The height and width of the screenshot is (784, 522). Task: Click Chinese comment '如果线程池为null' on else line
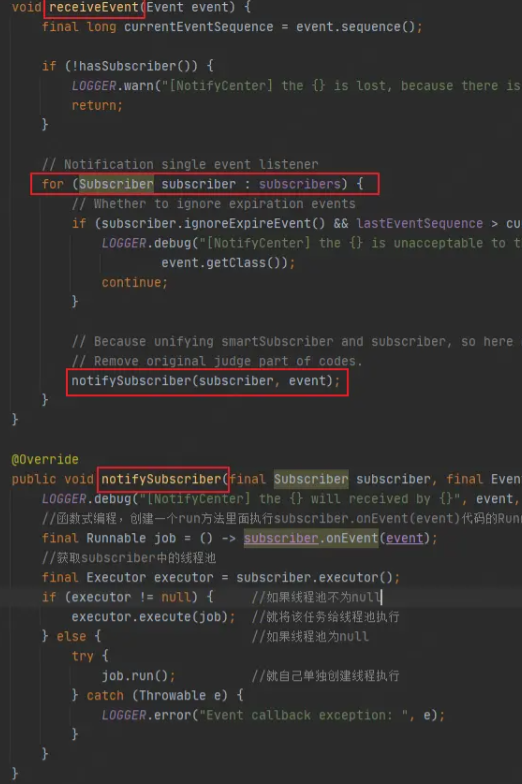310,636
